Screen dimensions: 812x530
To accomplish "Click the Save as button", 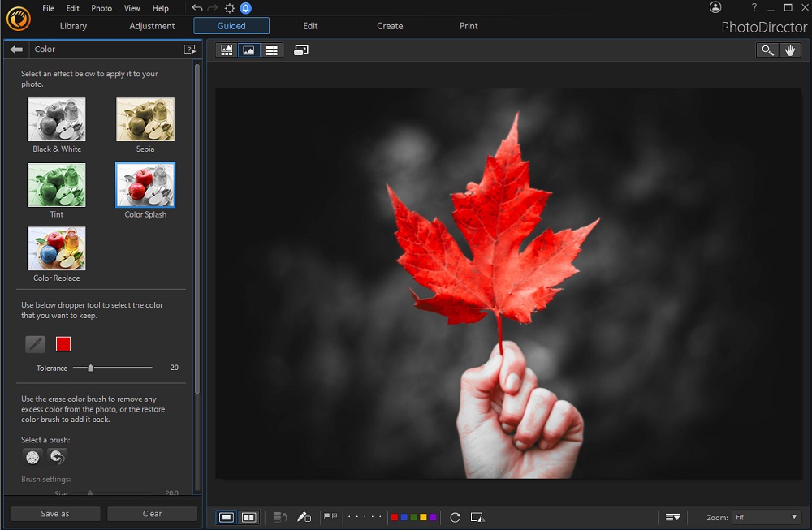I will point(54,513).
